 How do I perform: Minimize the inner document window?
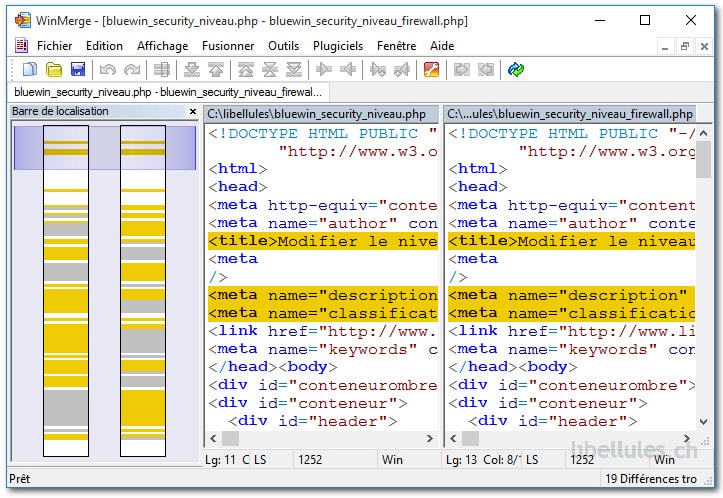point(665,47)
